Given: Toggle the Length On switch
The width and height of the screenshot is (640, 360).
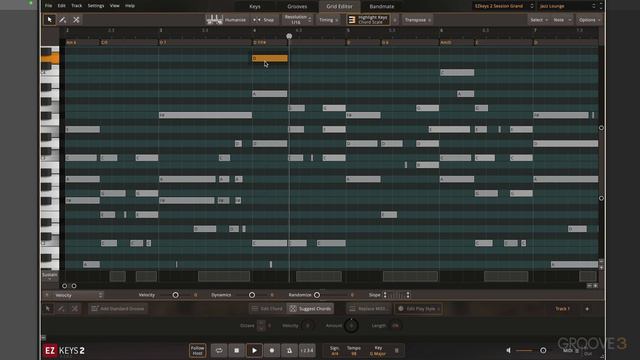Looking at the screenshot, I should click(395, 326).
